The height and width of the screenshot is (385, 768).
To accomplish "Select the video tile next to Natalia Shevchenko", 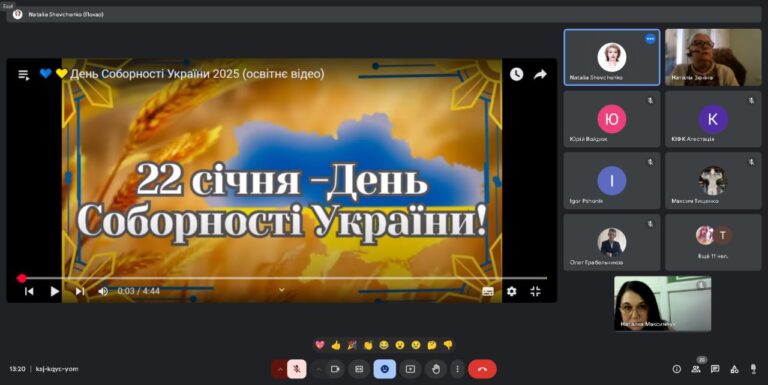I will pos(713,57).
